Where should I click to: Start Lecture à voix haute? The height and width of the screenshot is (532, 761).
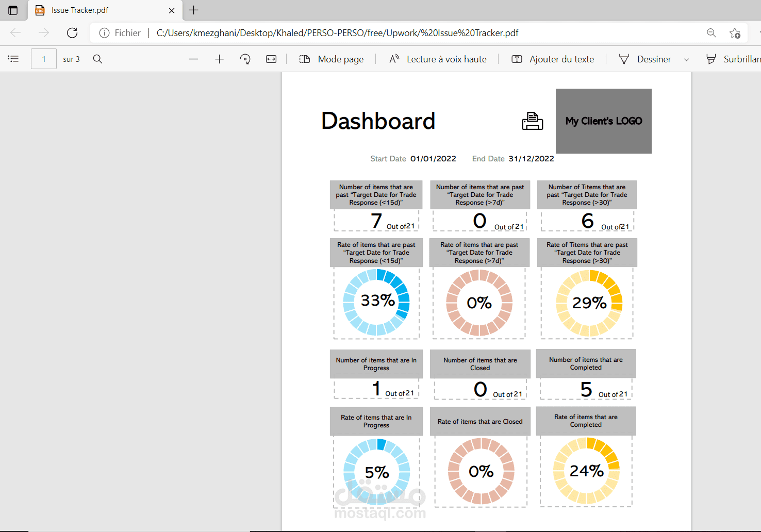point(438,59)
